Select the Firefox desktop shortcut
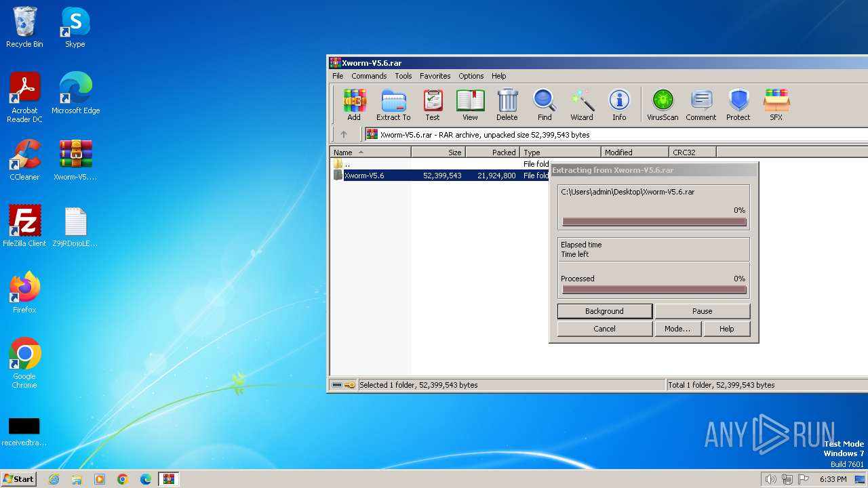Screen dimensions: 868x488 (x=24, y=293)
